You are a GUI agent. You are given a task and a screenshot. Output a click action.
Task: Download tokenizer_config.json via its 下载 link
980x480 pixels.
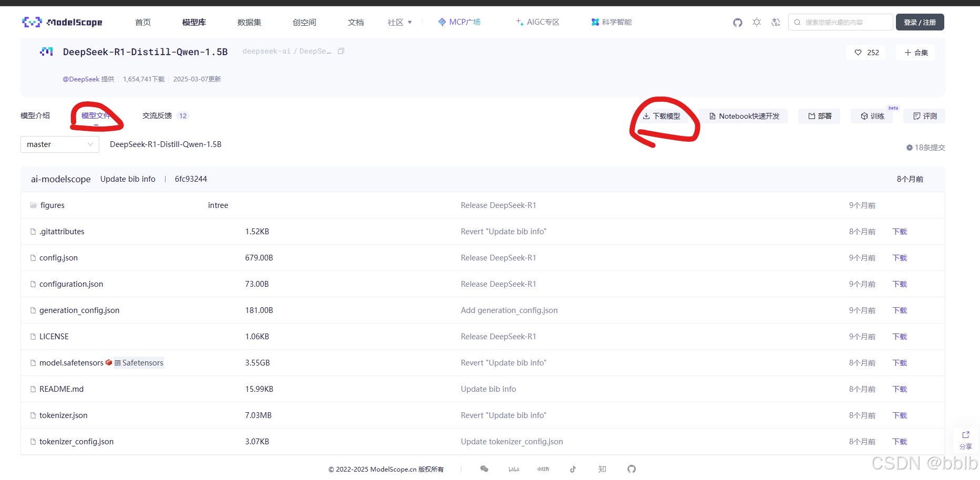coord(900,442)
